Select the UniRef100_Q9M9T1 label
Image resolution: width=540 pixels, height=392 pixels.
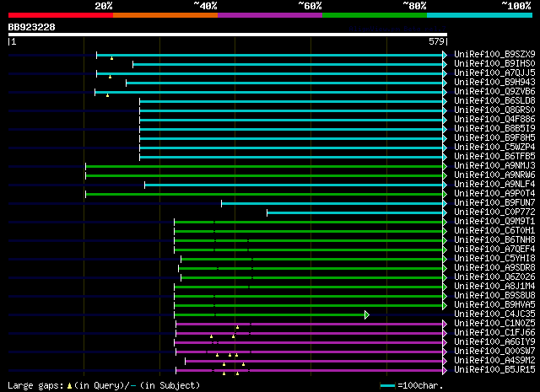click(494, 222)
